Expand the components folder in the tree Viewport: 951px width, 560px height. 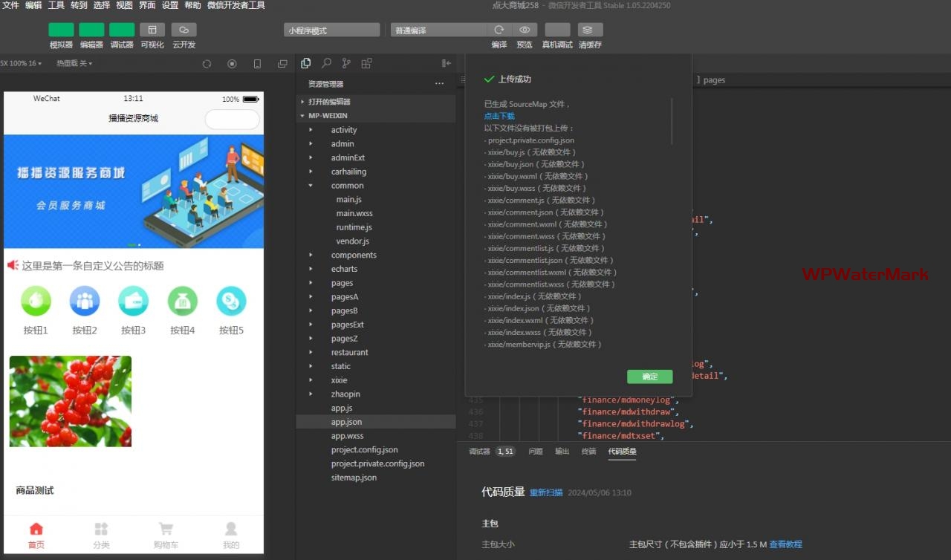[x=354, y=255]
